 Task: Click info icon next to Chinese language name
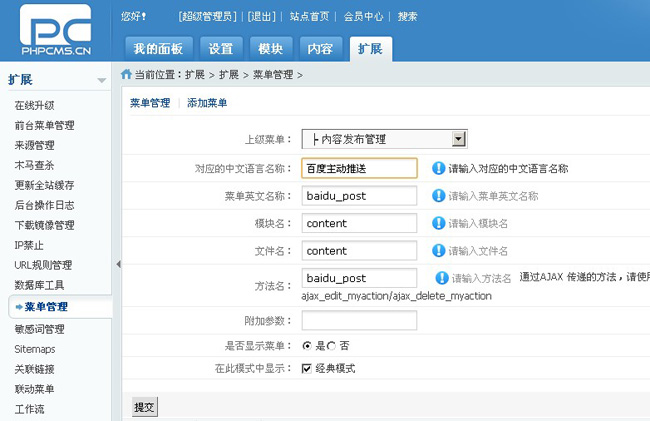pos(438,169)
